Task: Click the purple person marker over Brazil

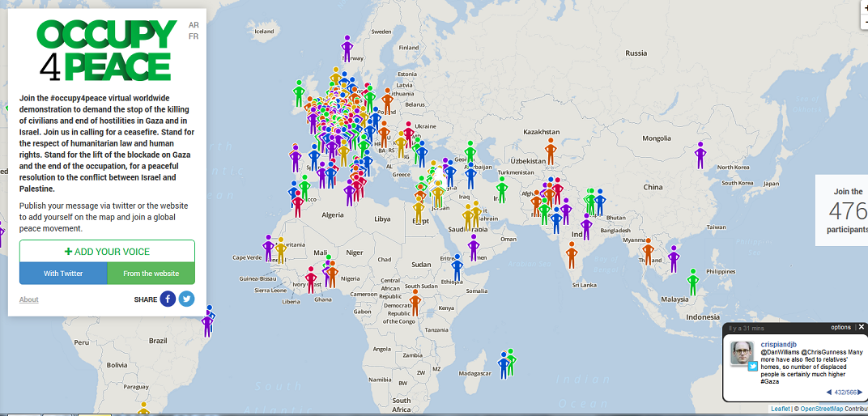Action: [207, 324]
